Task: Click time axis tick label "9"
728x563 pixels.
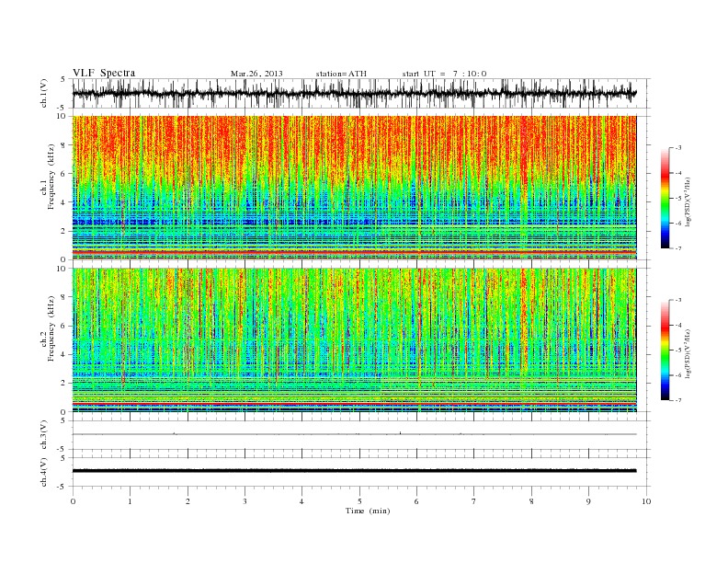Action: click(588, 501)
